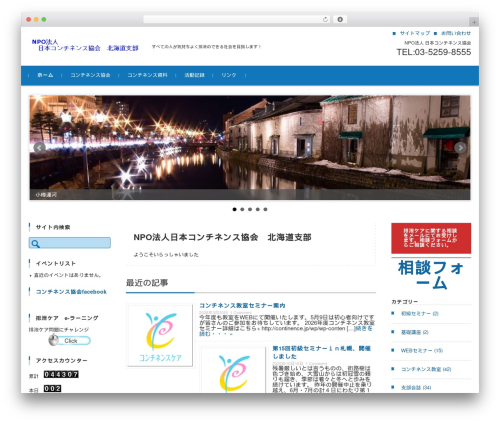Screen dimensions: 500x423
Task: Open the リンク menu item
Action: (x=229, y=75)
